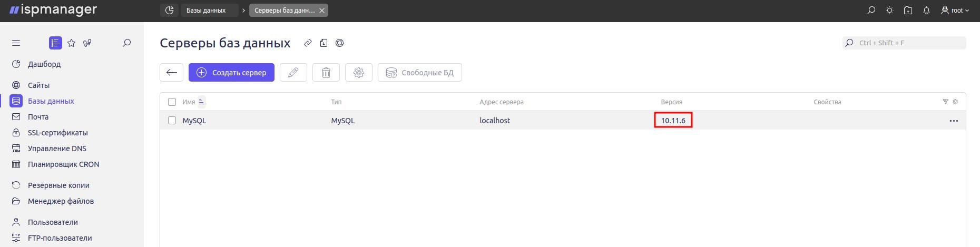Sort by Имя column arrow
This screenshot has width=980, height=247.
(x=201, y=102)
